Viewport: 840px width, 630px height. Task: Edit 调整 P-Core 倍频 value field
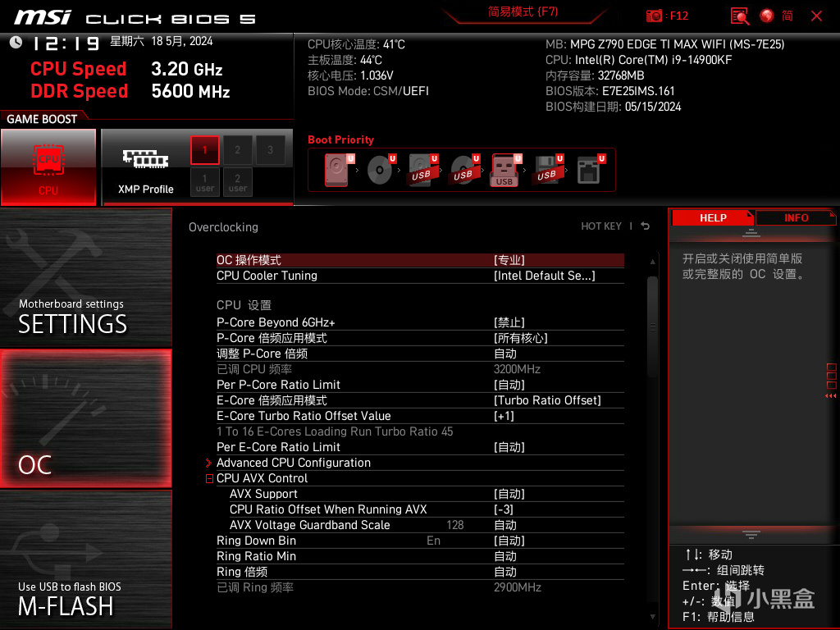[x=505, y=354]
